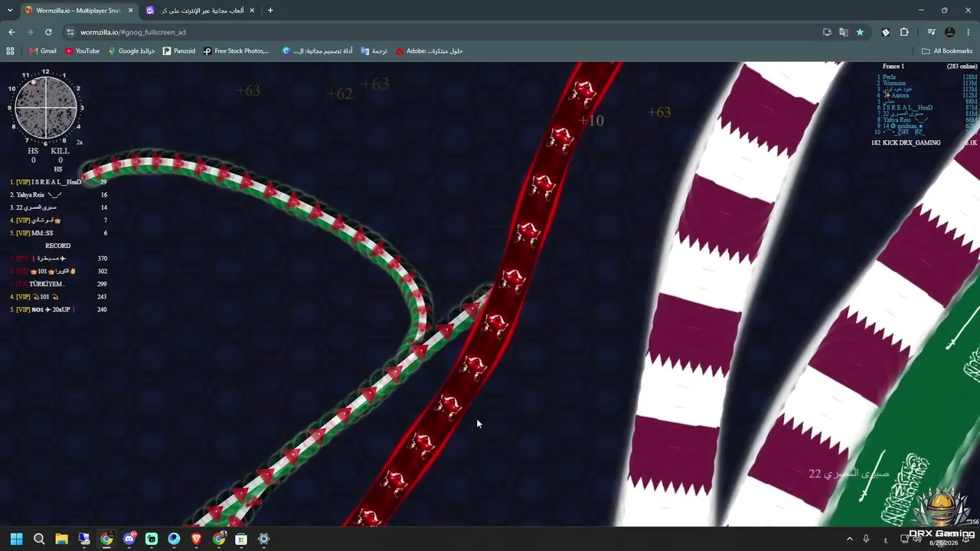Close the ألعاب مجانية tab
This screenshot has width=980, height=551.
(x=251, y=11)
